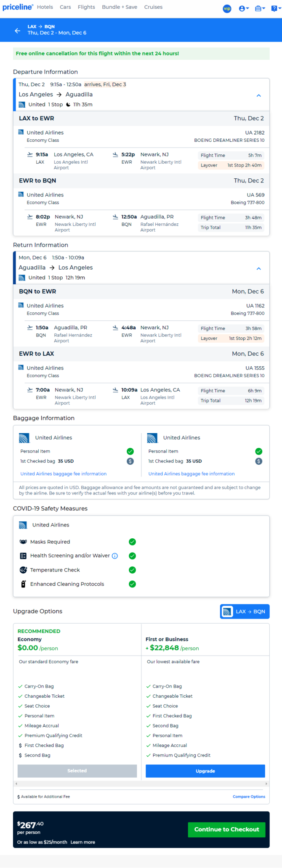
Task: Click Layover 1st Stop 2h 40m badge
Action: (x=231, y=165)
